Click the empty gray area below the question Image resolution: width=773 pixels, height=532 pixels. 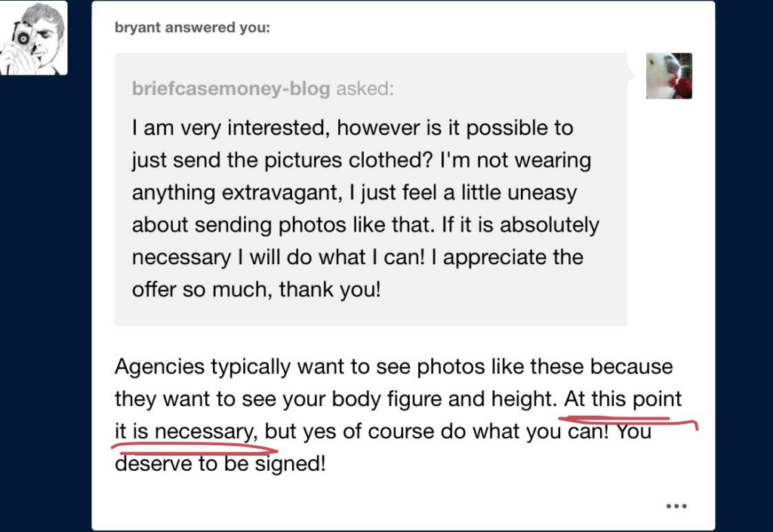point(371,314)
